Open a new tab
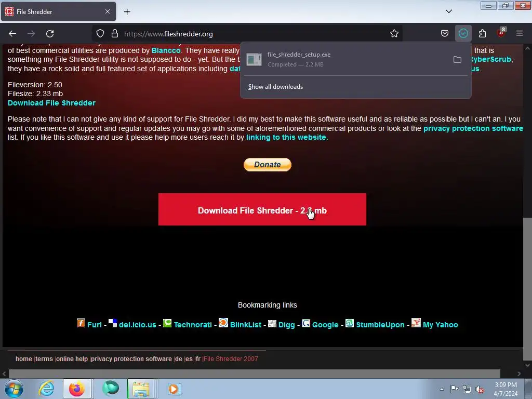 tap(127, 12)
